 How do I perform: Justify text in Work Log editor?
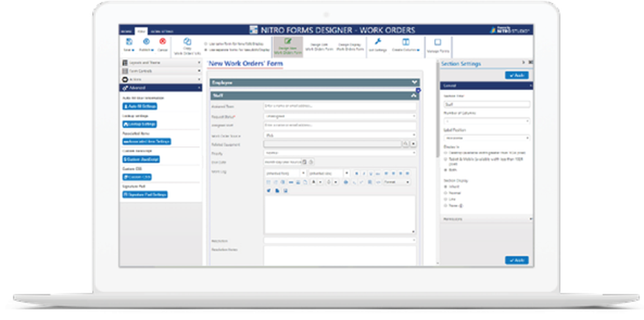click(408, 173)
